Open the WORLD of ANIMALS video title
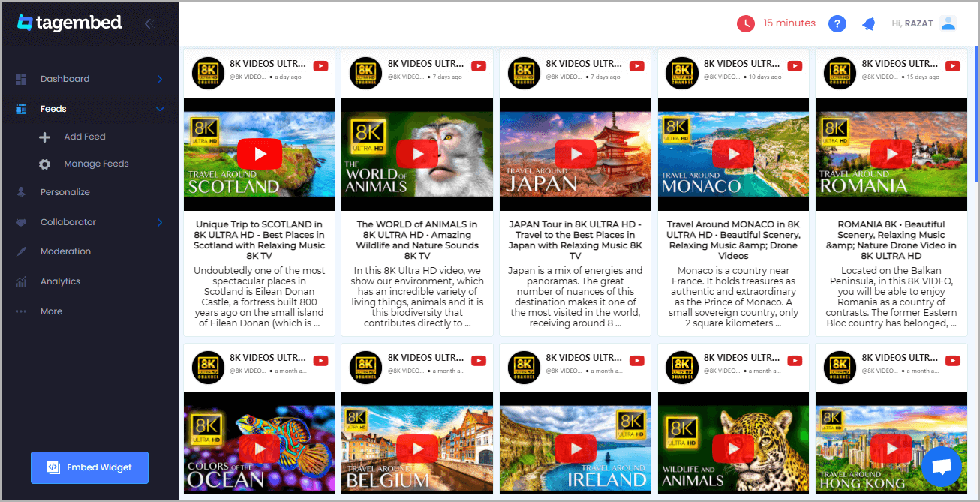 417,240
